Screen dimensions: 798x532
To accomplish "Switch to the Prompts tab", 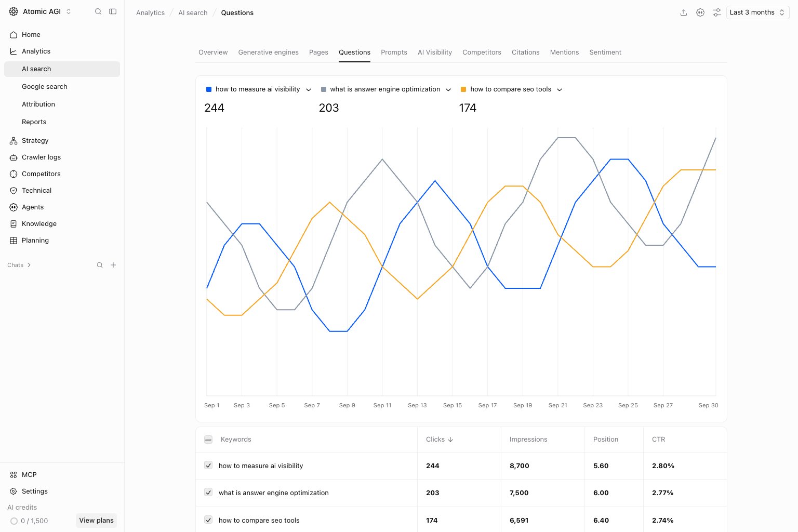I will pyautogui.click(x=394, y=52).
